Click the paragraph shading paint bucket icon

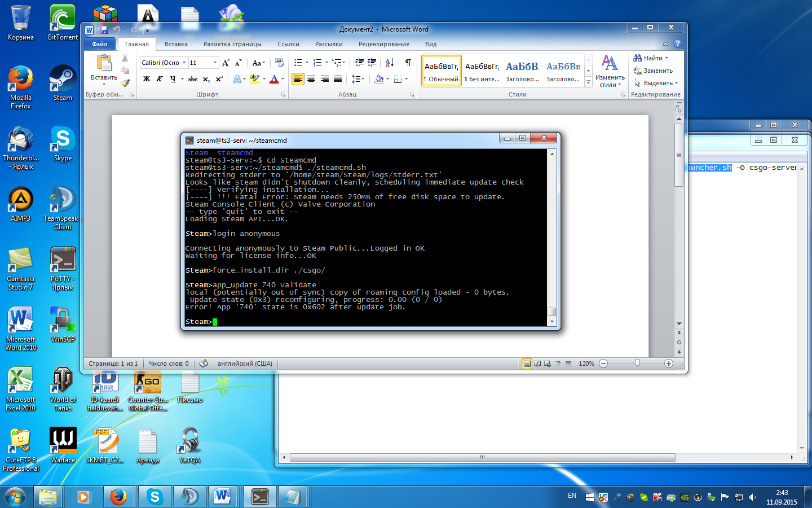click(x=379, y=79)
